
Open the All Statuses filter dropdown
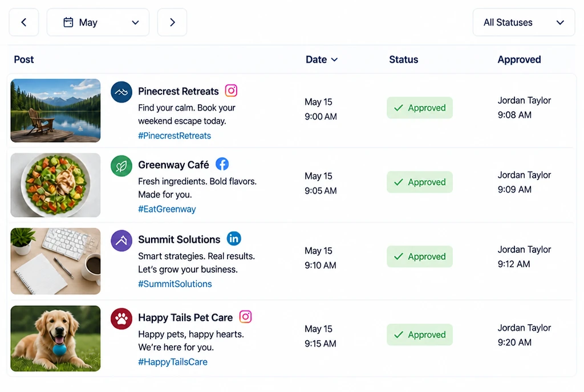pyautogui.click(x=524, y=22)
